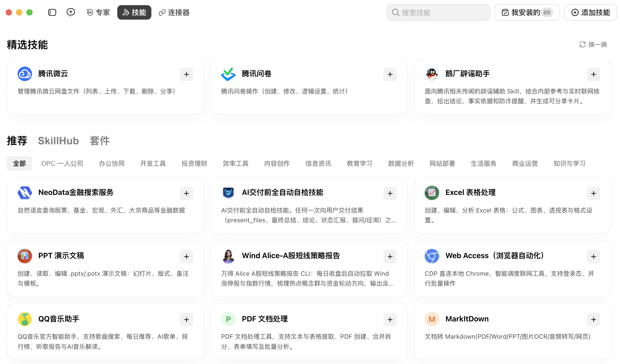
Task: Start a new chat via bubble icon
Action: pyautogui.click(x=71, y=12)
